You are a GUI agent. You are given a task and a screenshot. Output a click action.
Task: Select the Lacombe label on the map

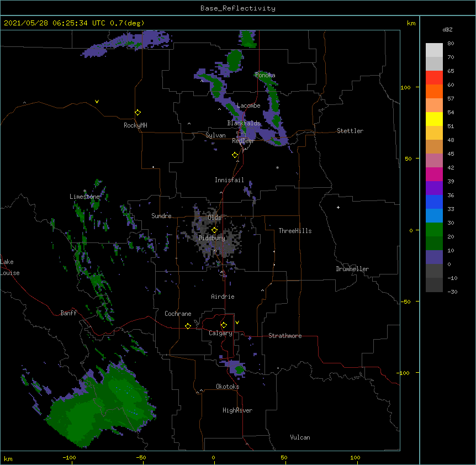coord(248,105)
